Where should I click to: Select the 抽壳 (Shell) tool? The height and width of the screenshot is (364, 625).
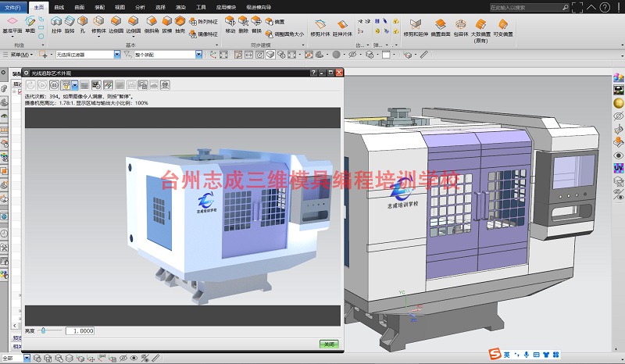coord(180,24)
